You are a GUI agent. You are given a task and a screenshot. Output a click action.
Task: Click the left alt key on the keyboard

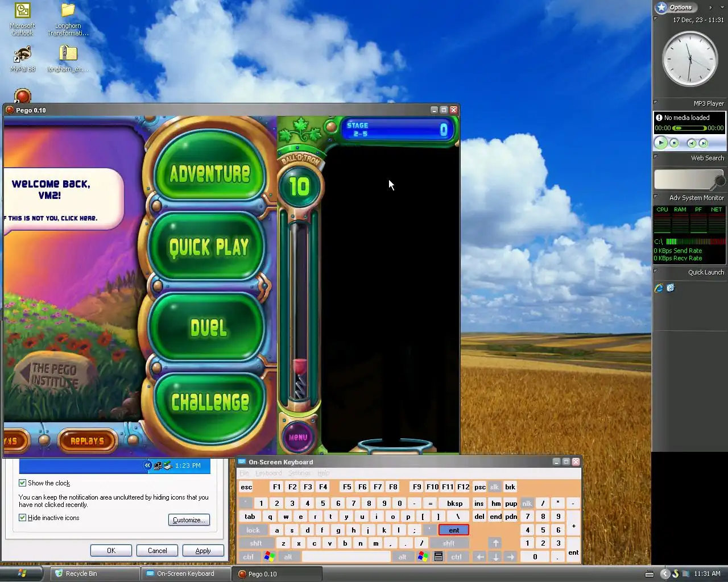click(288, 557)
